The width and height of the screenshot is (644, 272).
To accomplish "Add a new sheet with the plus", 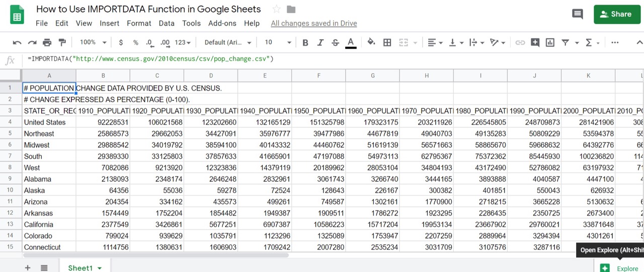I will click(x=28, y=268).
